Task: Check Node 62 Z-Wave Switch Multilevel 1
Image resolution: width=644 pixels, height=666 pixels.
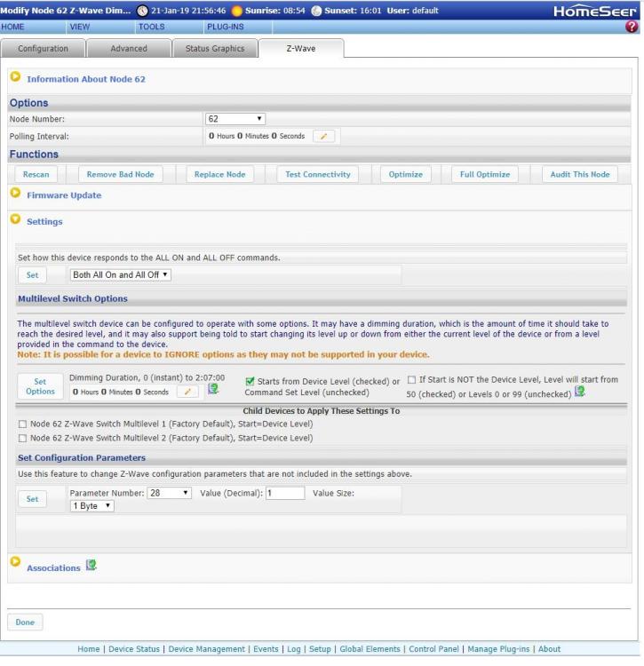Action: point(23,424)
